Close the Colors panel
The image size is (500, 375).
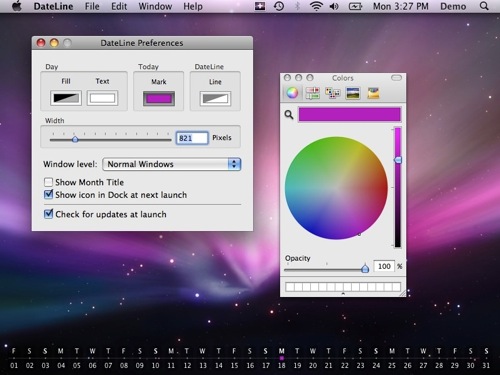pos(287,78)
